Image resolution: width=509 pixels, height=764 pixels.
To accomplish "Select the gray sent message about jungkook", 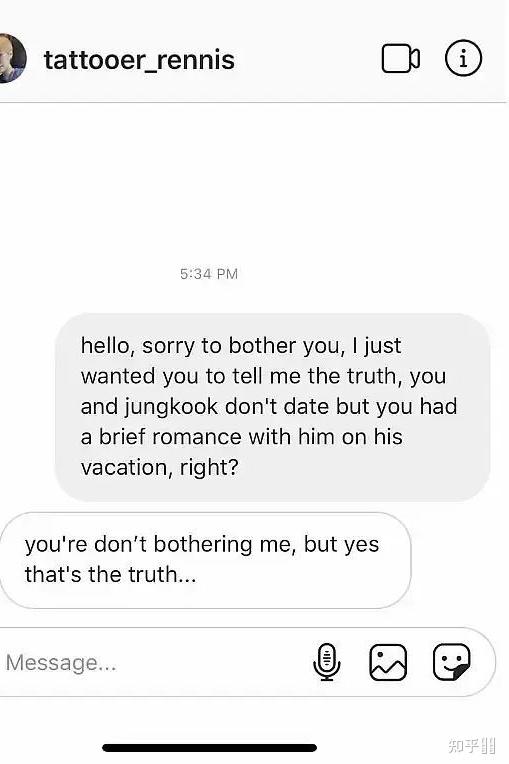I will (272, 407).
